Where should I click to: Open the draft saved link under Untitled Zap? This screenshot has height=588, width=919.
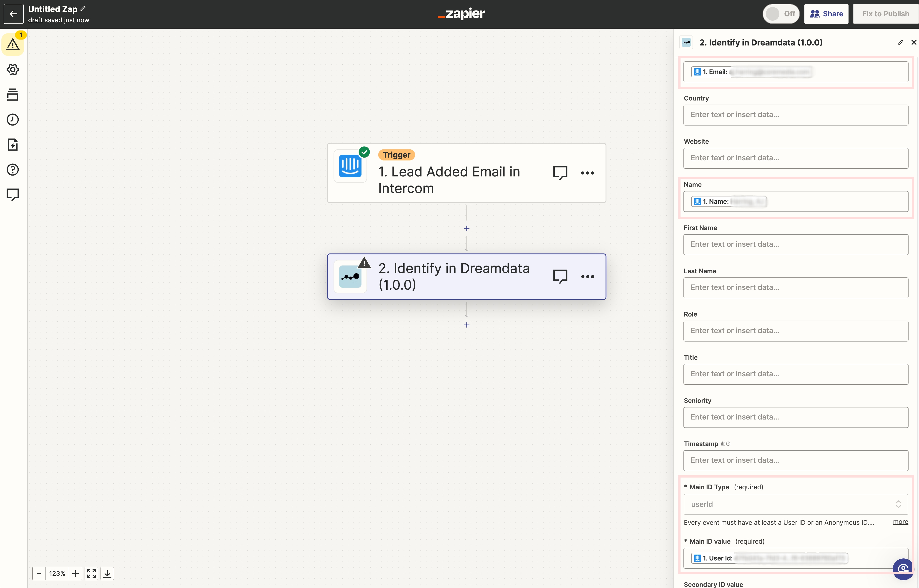[35, 20]
